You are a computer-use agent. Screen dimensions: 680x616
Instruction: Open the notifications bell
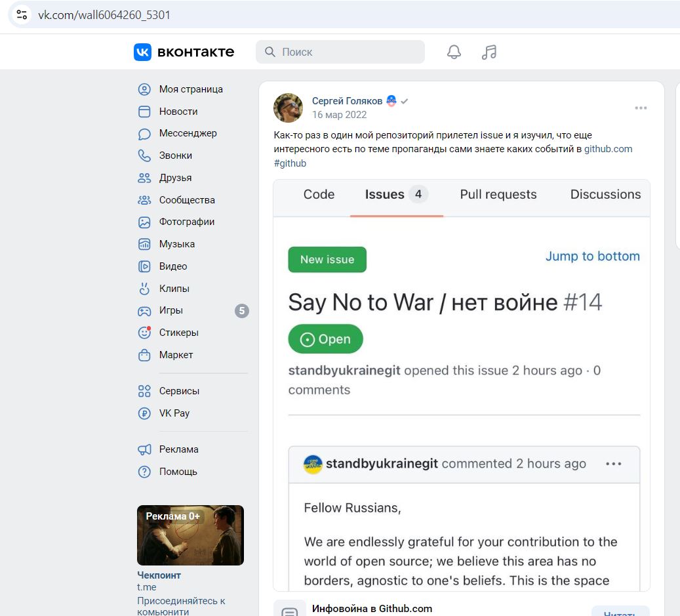(x=454, y=52)
